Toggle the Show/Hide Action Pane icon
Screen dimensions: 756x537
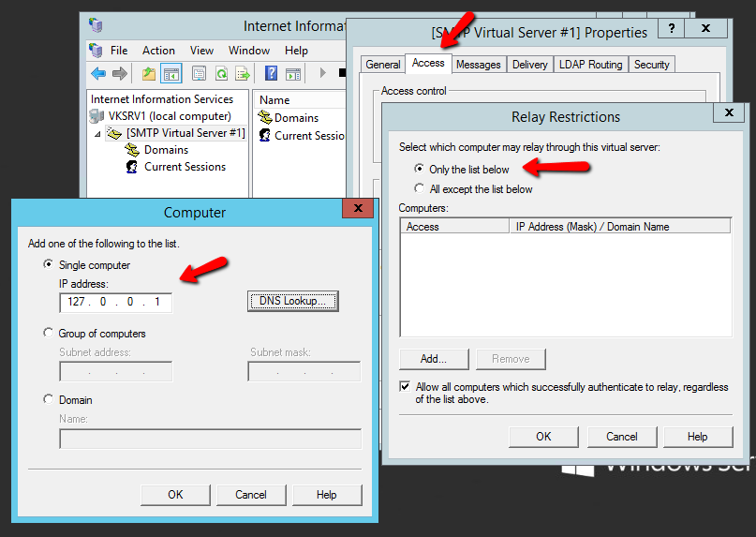pos(293,74)
